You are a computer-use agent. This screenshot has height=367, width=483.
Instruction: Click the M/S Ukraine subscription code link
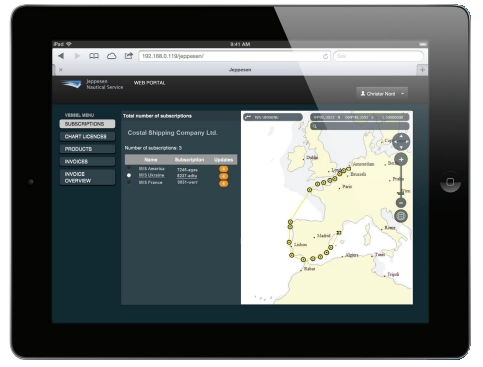(x=187, y=176)
